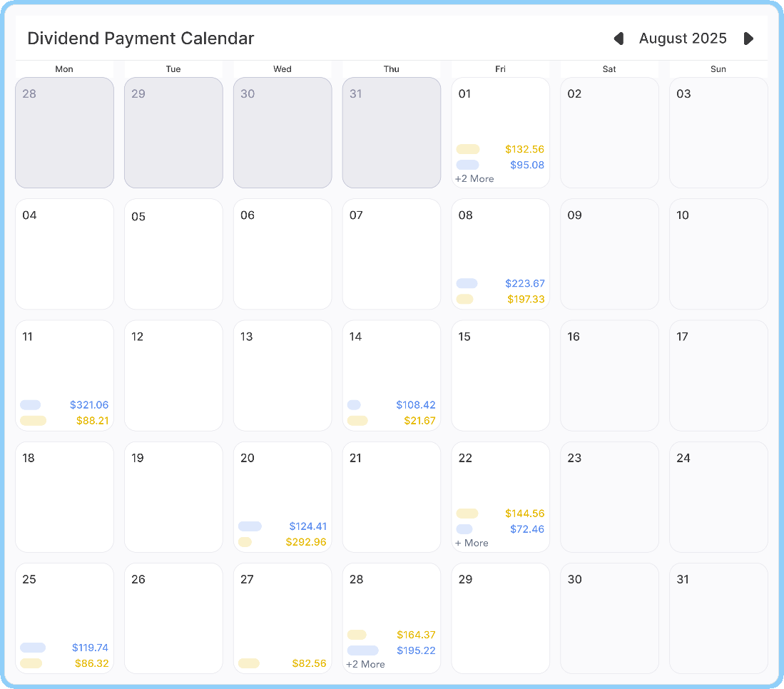Expand +2 More on August 01
The height and width of the screenshot is (689, 784).
(474, 178)
